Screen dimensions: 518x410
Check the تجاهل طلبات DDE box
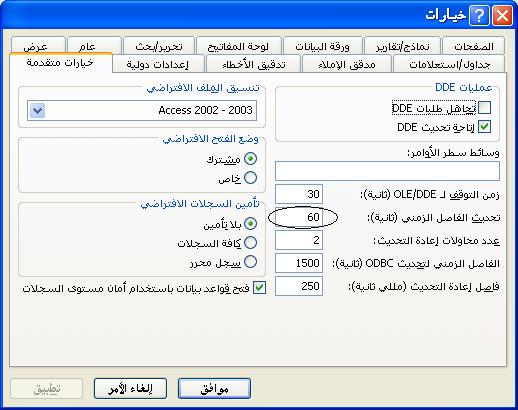484,108
